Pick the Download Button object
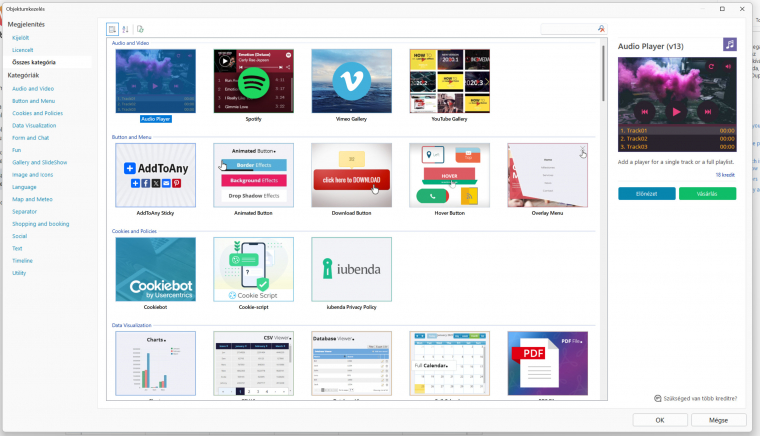 point(351,175)
